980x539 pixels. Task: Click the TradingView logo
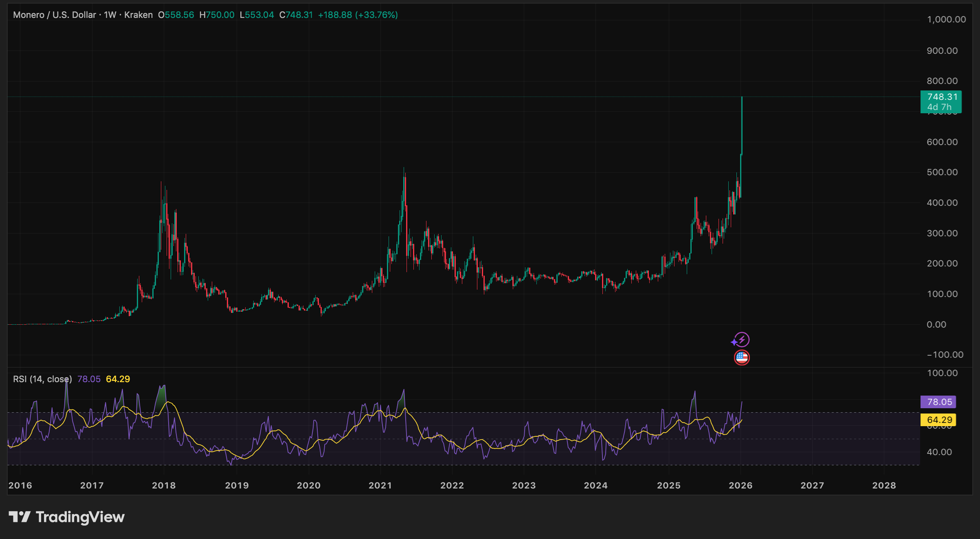coord(67,517)
